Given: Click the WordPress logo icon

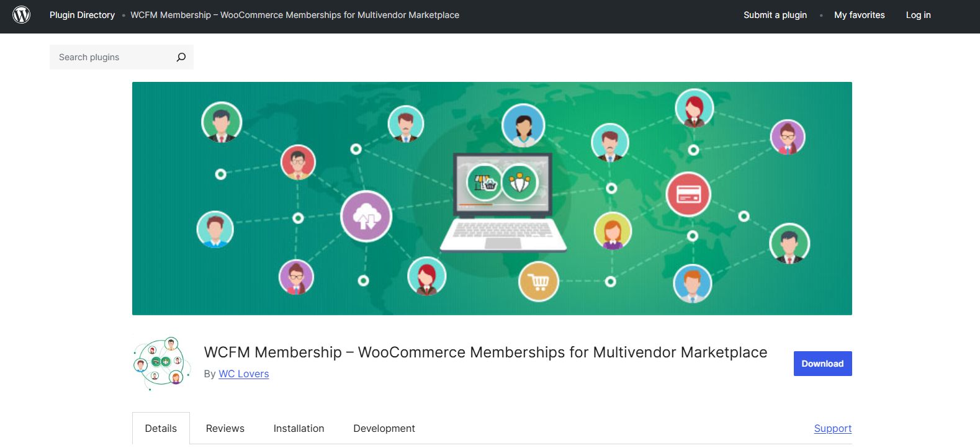Looking at the screenshot, I should (22, 15).
